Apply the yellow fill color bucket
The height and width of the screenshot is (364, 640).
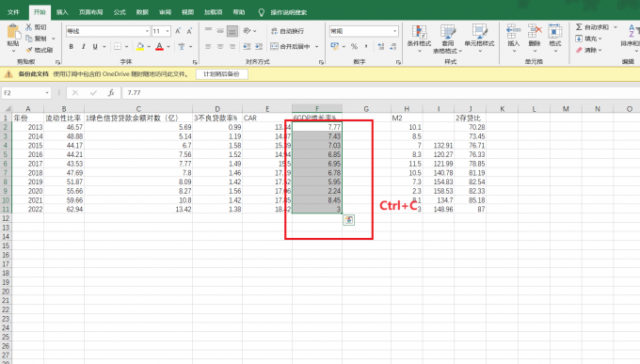tap(140, 46)
